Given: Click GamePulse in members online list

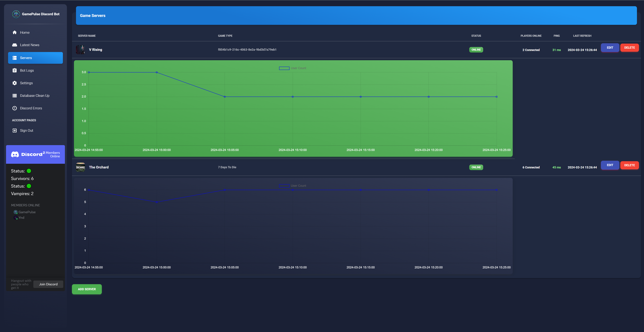Looking at the screenshot, I should [x=27, y=212].
